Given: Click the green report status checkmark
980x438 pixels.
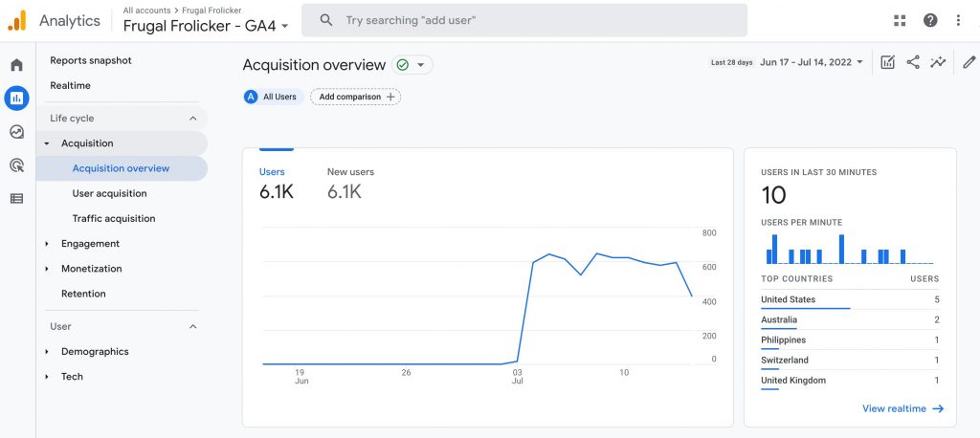Looking at the screenshot, I should (x=403, y=65).
